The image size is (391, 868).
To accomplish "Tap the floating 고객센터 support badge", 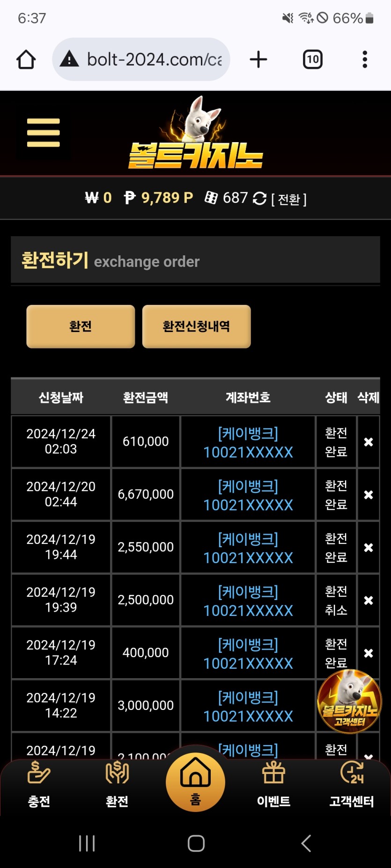I will (x=349, y=701).
